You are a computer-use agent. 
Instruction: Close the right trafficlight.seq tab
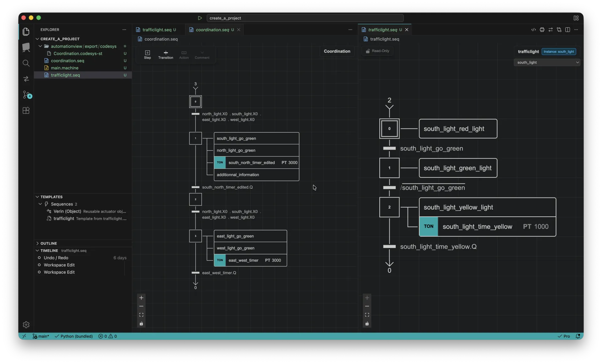tap(407, 30)
